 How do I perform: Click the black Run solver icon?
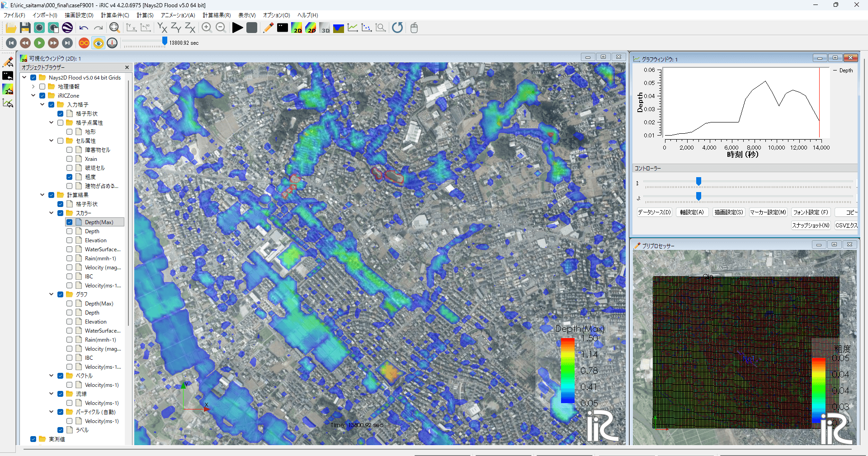tap(237, 28)
